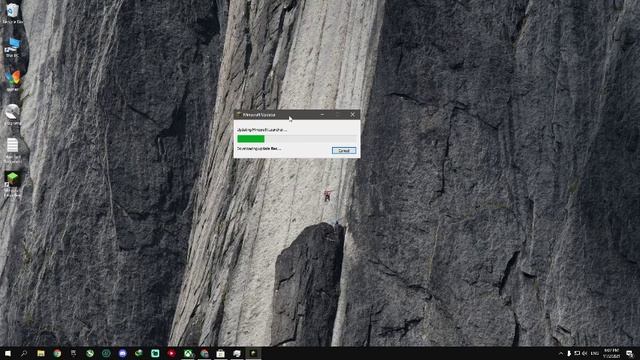Viewport: 640px width, 360px height.
Task: Open the volume control in tray
Action: [584, 353]
